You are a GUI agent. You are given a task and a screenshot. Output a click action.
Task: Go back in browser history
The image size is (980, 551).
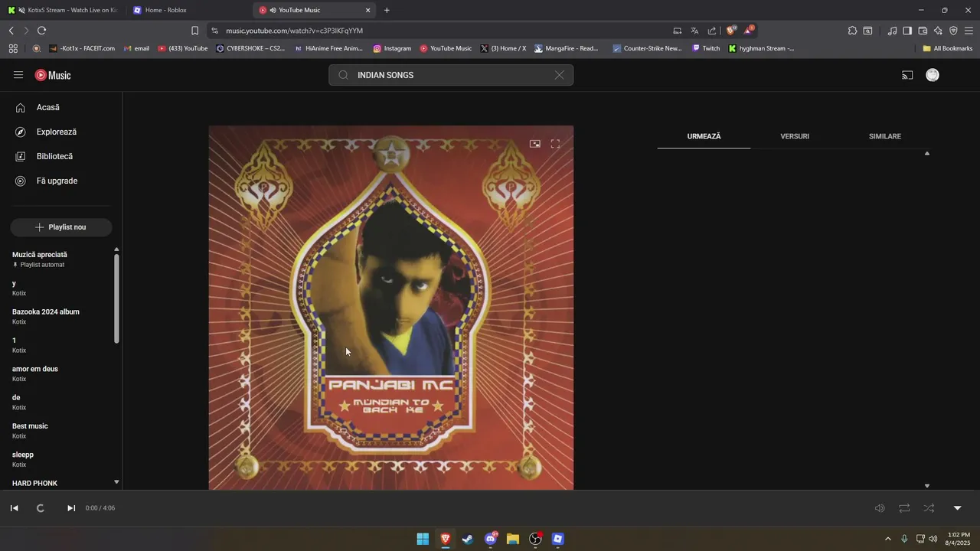11,31
